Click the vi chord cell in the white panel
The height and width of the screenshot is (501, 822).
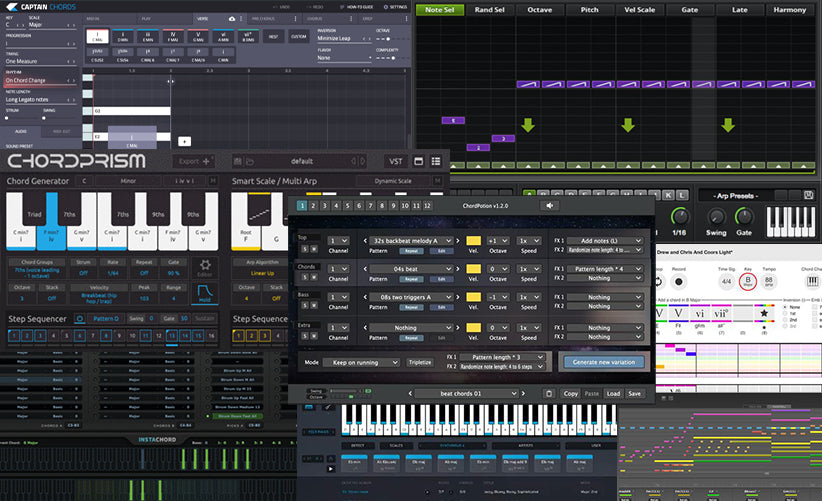700,313
